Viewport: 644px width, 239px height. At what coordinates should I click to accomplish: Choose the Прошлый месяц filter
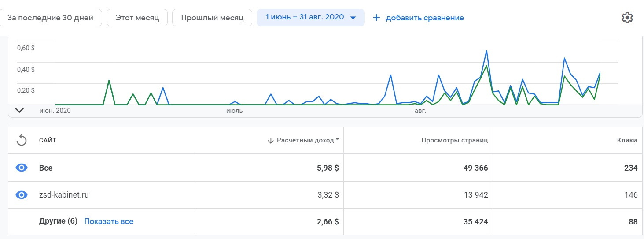[x=212, y=18]
